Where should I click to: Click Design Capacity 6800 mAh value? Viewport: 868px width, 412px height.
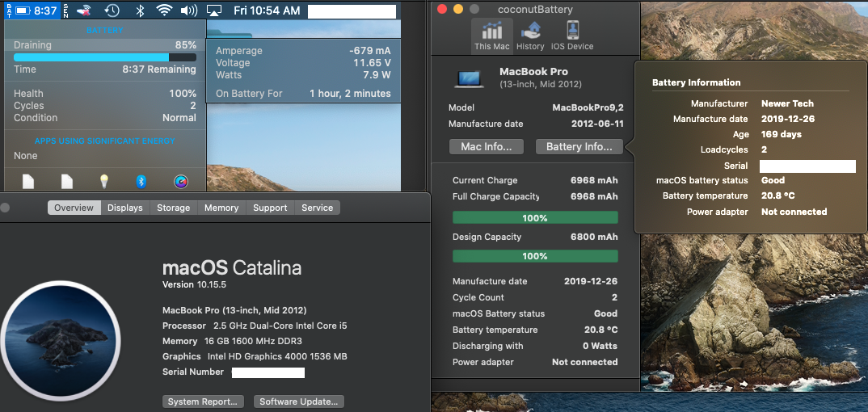tap(594, 237)
